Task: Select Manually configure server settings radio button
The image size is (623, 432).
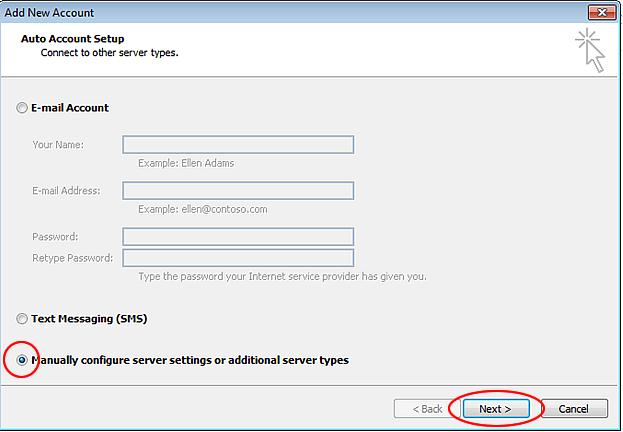Action: click(22, 360)
